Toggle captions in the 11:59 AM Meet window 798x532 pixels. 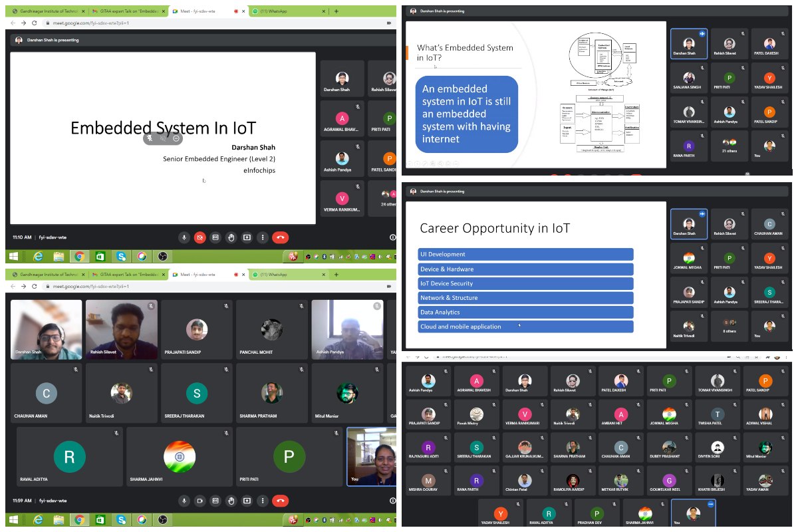click(215, 500)
